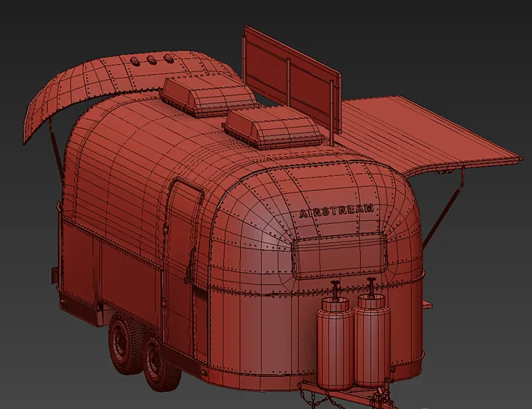Select the flat rooftop signboard panel

click(293, 78)
